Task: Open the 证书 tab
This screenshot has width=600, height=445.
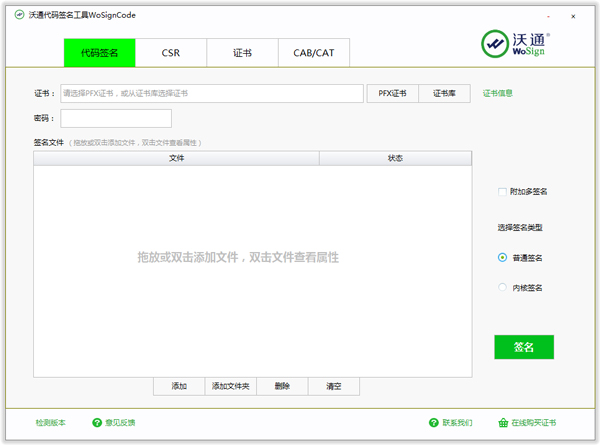Action: 242,53
